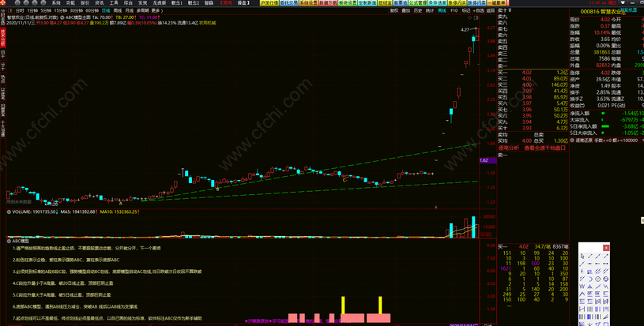Open the 报价 menu
The height and width of the screenshot is (326, 644).
tap(85, 3)
